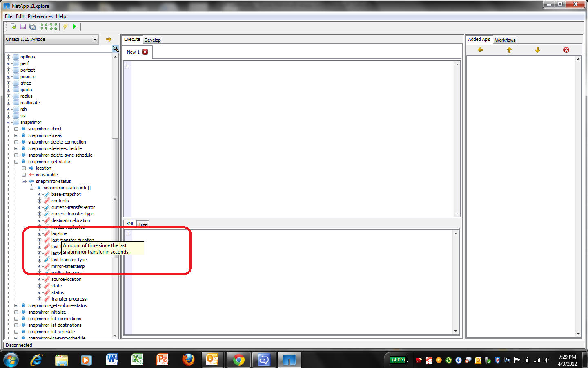Collapse the snapmirror tree node
This screenshot has height=368, width=588.
[x=8, y=122]
